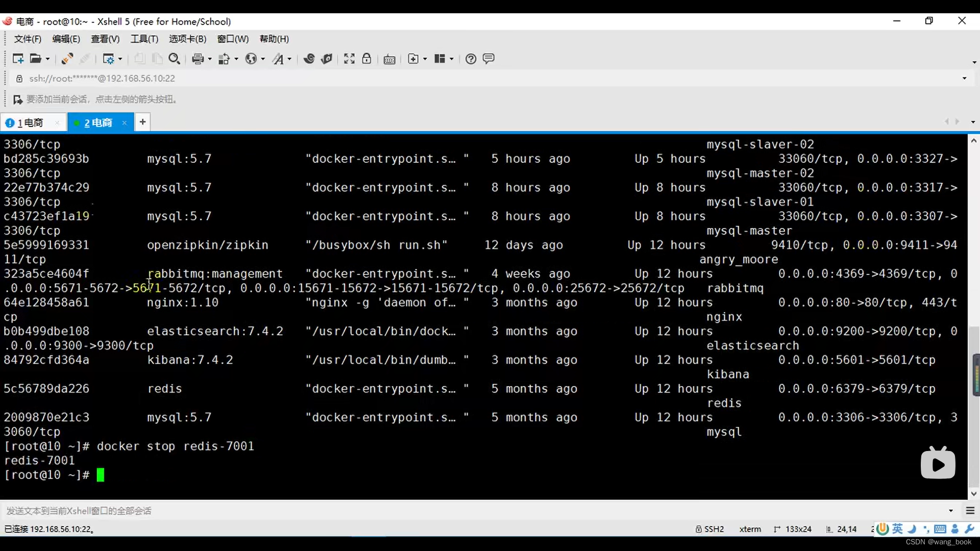Close the 2 电商 tab
This screenshot has width=980, height=551.
coord(124,123)
